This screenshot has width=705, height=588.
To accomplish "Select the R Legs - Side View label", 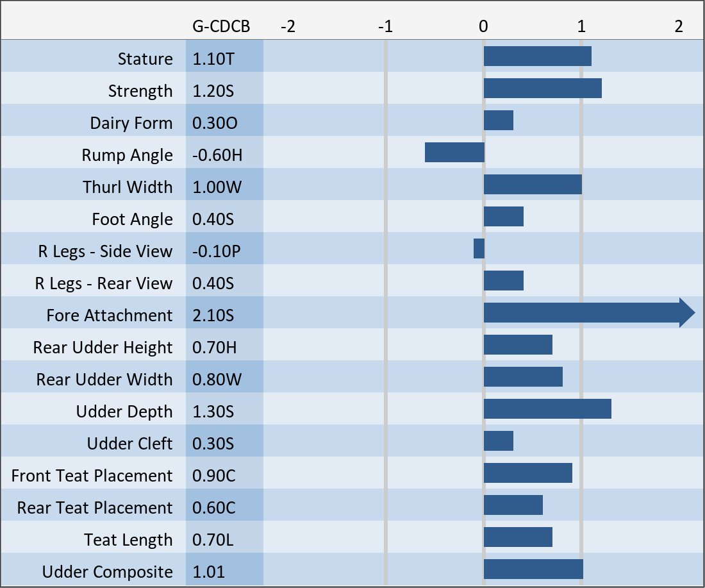I will [x=105, y=251].
